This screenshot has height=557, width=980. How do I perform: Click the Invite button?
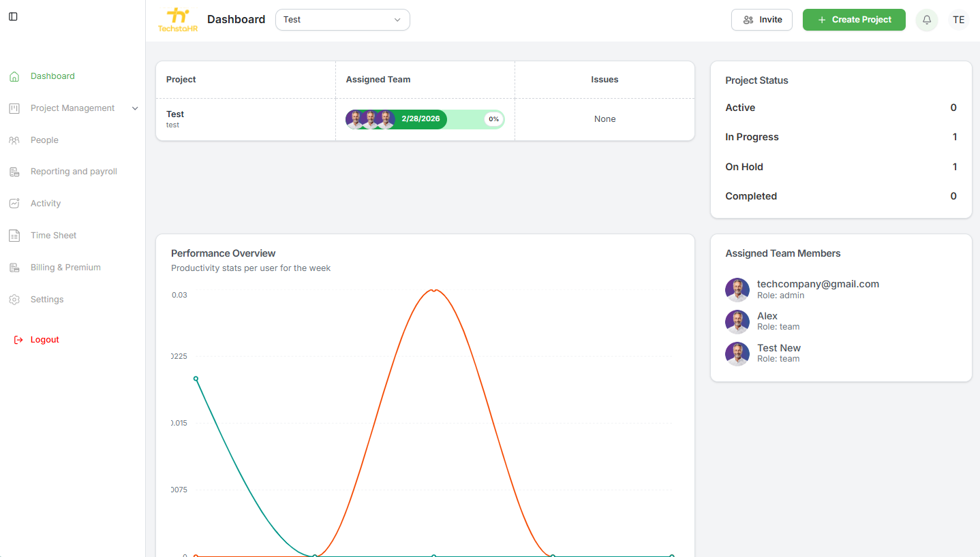(761, 20)
